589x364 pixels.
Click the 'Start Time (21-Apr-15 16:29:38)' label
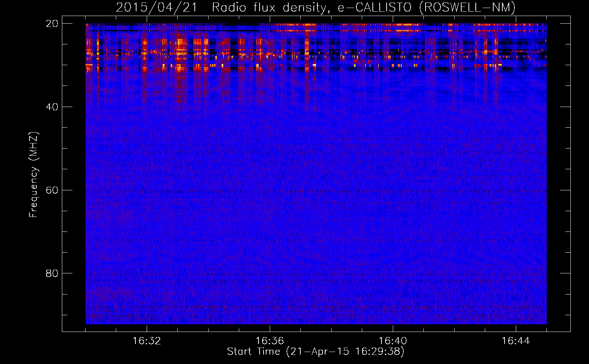click(x=316, y=351)
